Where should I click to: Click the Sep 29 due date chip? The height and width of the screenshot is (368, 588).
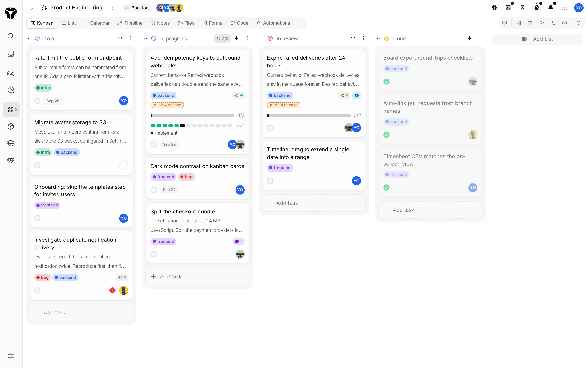(x=169, y=144)
